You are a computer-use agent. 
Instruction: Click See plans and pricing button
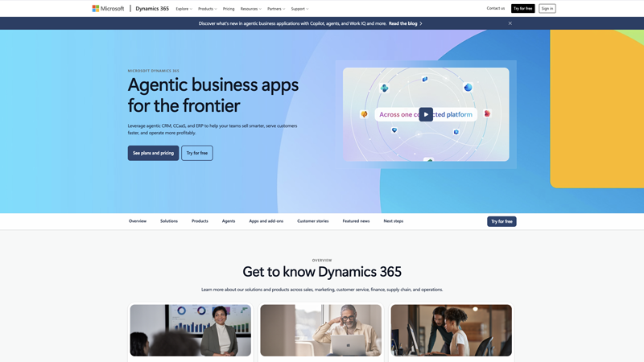point(153,153)
